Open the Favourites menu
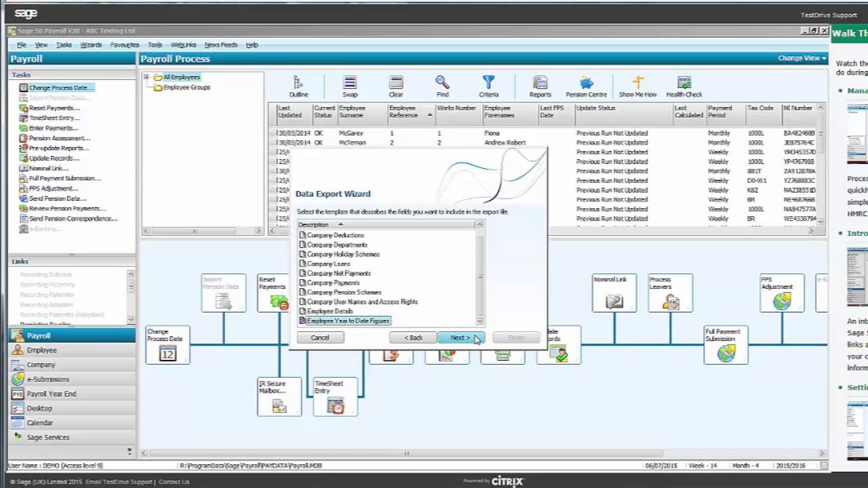The width and height of the screenshot is (868, 488). [125, 45]
